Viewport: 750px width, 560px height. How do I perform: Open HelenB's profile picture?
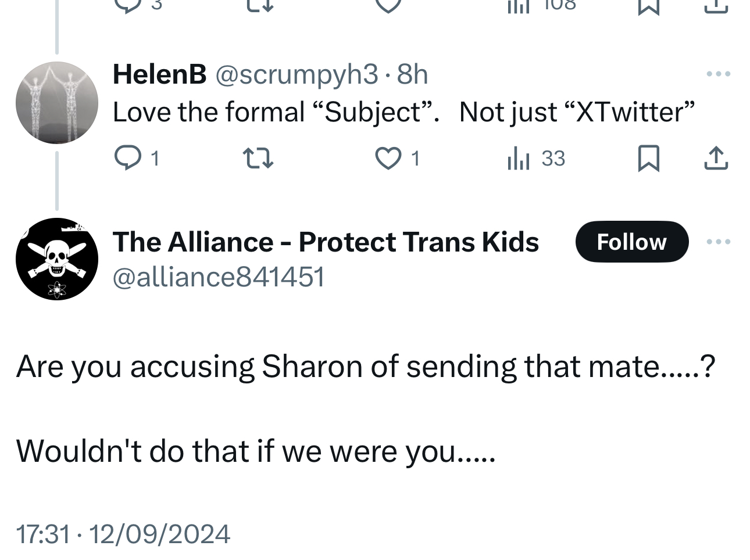coord(57,102)
